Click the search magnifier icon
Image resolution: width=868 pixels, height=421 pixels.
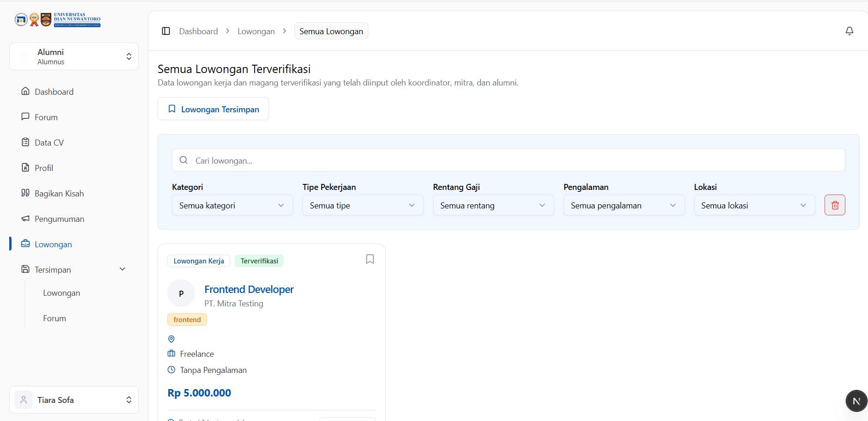click(183, 160)
